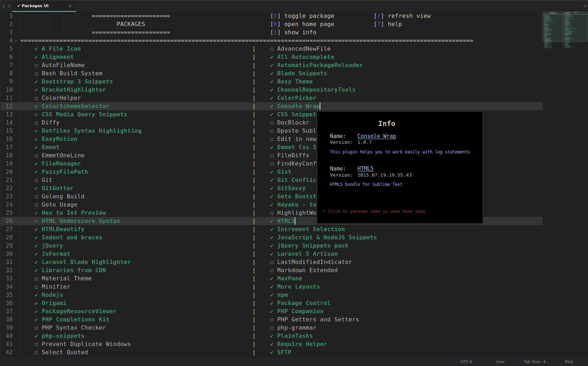The image size is (588, 366).
Task: Click the [i] show info shortcut
Action: (x=293, y=32)
